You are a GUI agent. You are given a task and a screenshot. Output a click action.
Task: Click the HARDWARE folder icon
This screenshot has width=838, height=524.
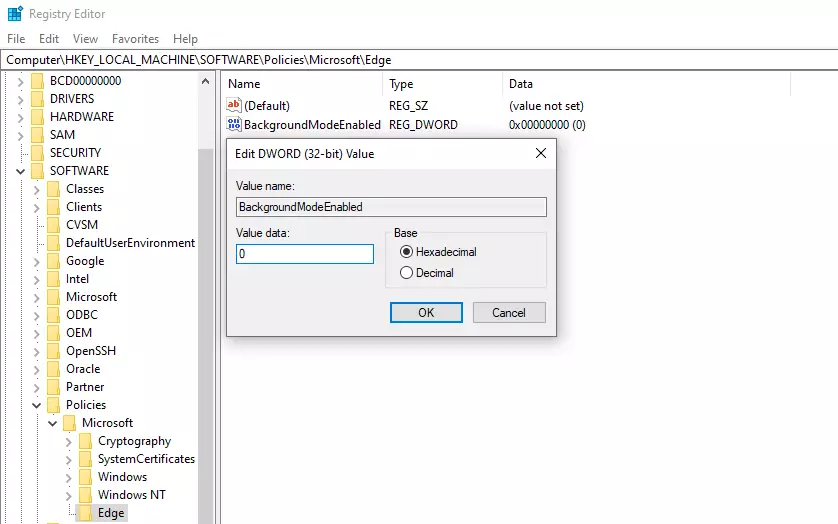37,117
